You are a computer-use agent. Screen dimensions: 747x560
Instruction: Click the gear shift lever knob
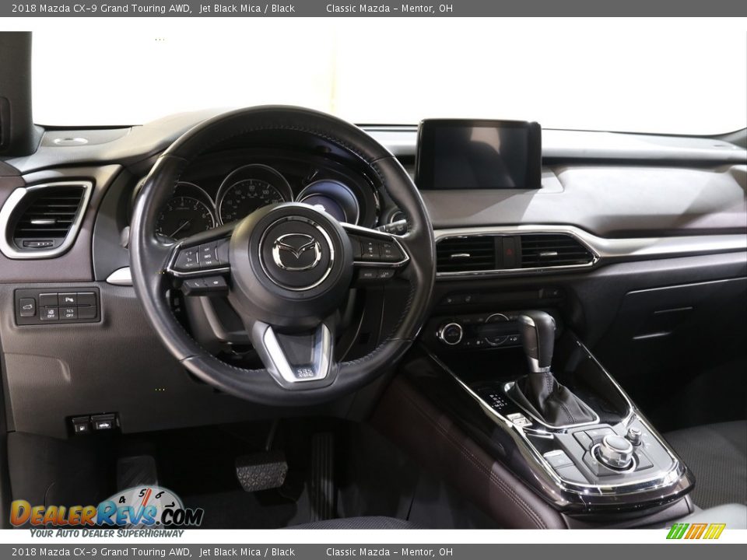(538, 340)
